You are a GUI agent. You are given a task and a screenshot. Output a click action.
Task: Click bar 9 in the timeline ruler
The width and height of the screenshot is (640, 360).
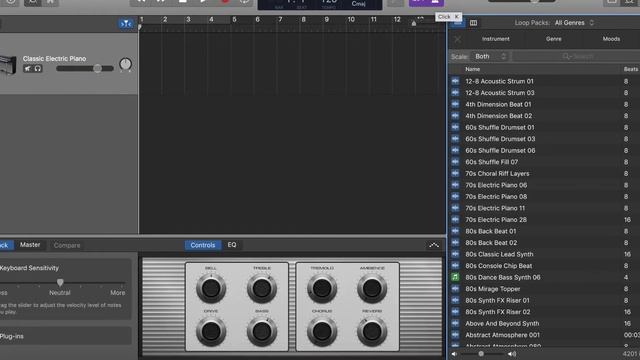pyautogui.click(x=327, y=19)
